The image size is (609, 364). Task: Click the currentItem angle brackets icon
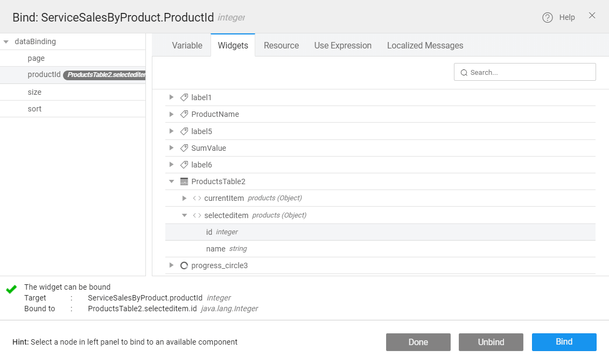pyautogui.click(x=197, y=198)
